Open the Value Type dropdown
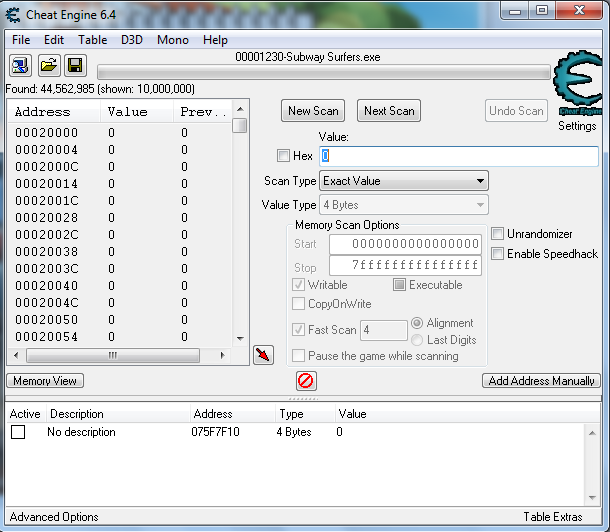Viewport: 610px width, 532px height. pyautogui.click(x=404, y=205)
